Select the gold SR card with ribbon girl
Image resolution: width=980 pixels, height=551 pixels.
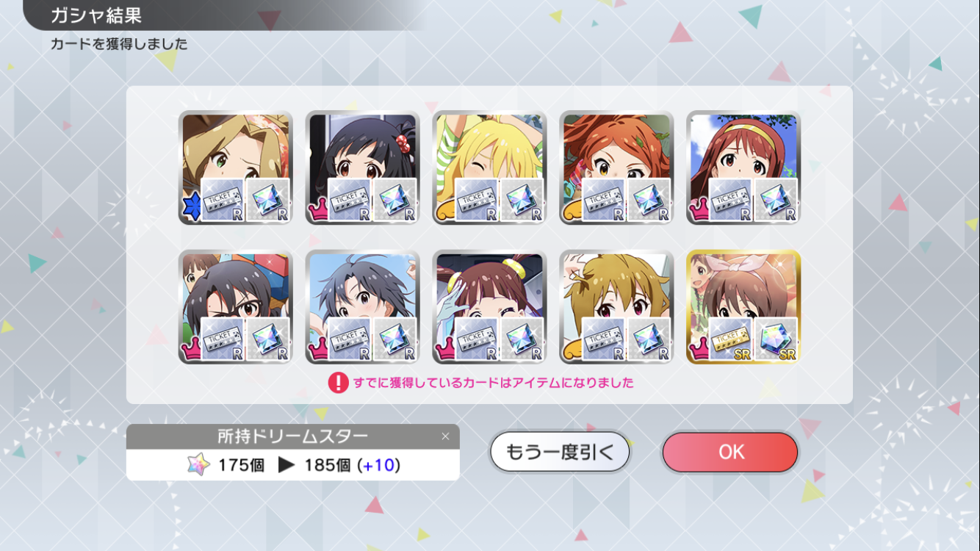tap(743, 306)
